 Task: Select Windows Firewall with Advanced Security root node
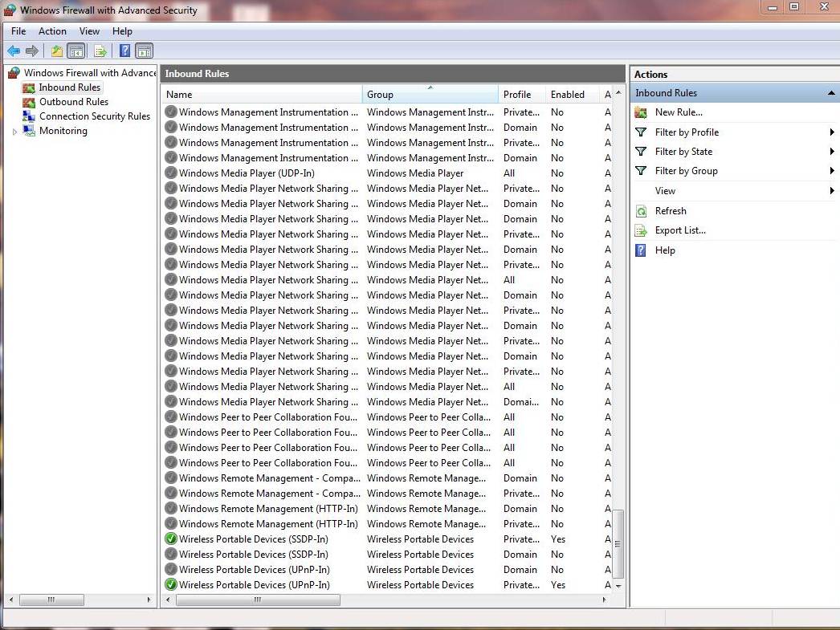pyautogui.click(x=90, y=73)
